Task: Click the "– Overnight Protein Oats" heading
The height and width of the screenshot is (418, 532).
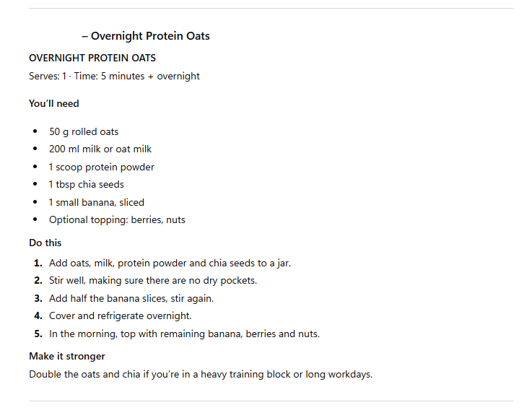Action: click(x=146, y=36)
